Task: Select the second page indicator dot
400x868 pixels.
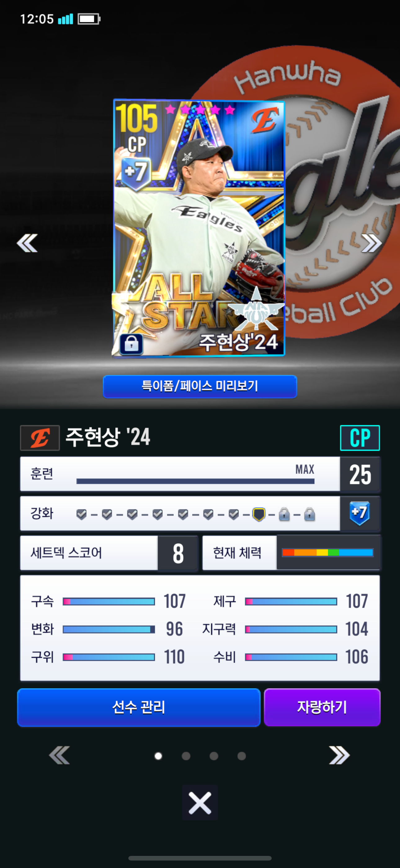Action: pos(186,756)
